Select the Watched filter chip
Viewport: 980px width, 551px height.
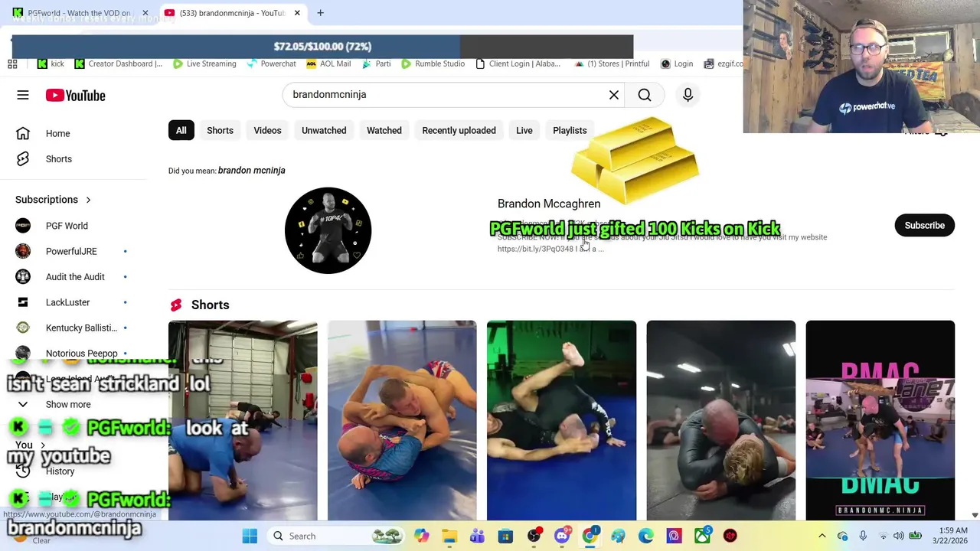click(x=384, y=130)
